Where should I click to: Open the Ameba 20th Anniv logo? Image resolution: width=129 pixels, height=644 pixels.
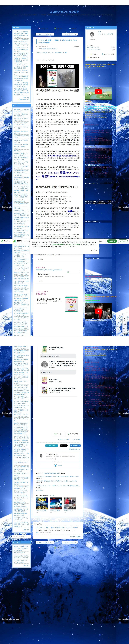(18, 241)
